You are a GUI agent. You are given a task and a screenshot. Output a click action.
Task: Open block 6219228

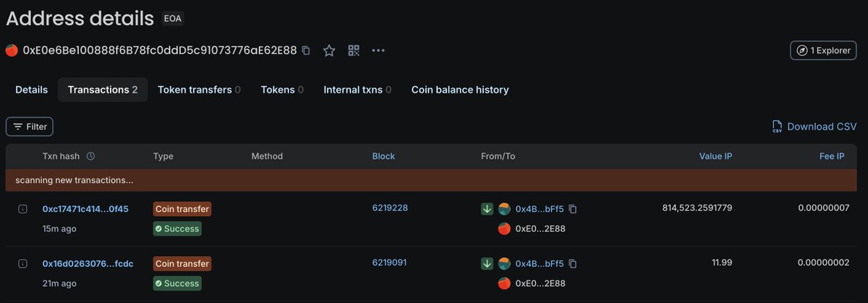(x=390, y=208)
